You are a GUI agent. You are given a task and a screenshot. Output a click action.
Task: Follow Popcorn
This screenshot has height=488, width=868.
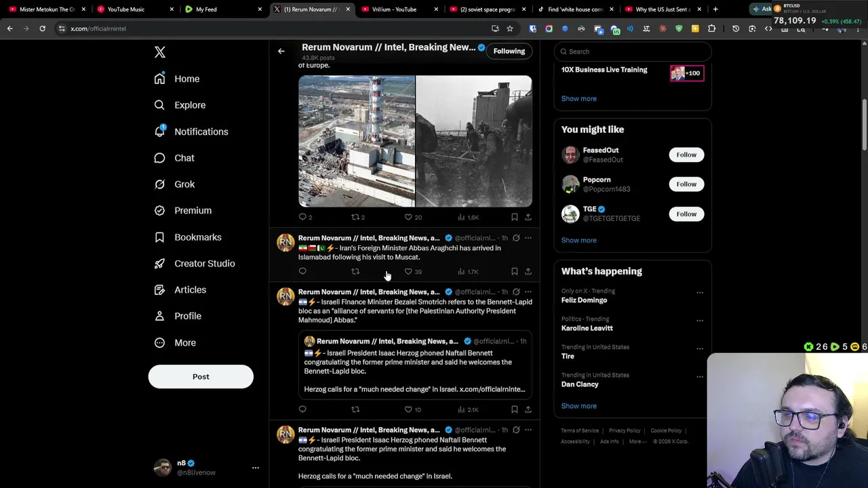pyautogui.click(x=686, y=184)
